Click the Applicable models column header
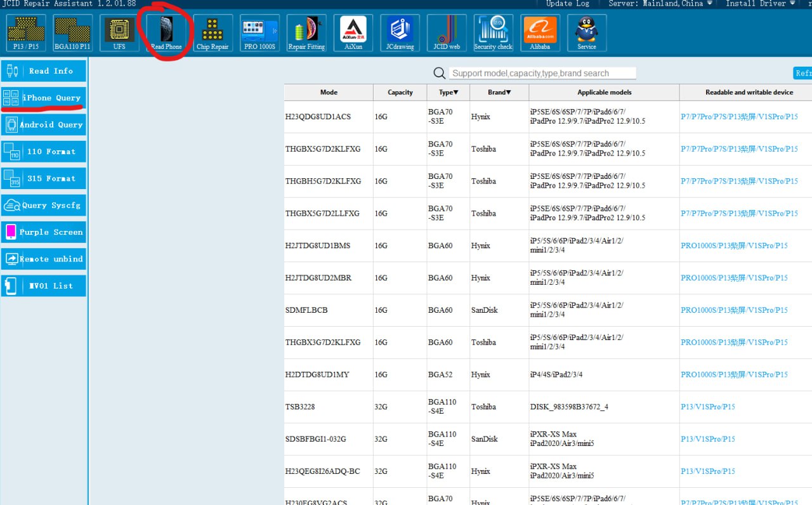Screen dimensions: 812x505 click(x=604, y=92)
